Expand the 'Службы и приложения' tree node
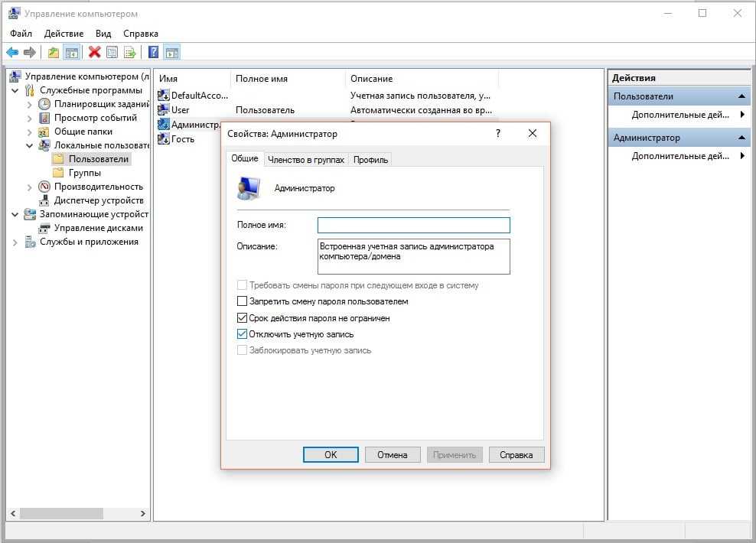Image resolution: width=756 pixels, height=543 pixels. pyautogui.click(x=15, y=242)
